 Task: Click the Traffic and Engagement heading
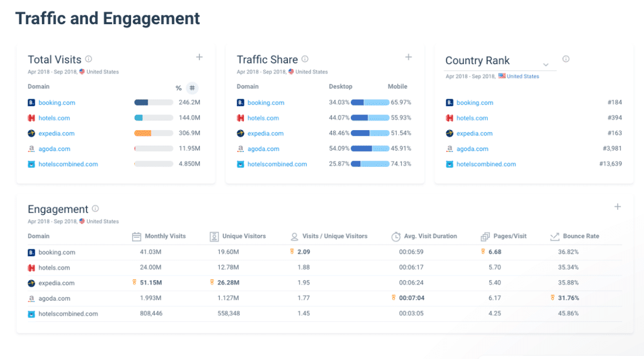108,18
